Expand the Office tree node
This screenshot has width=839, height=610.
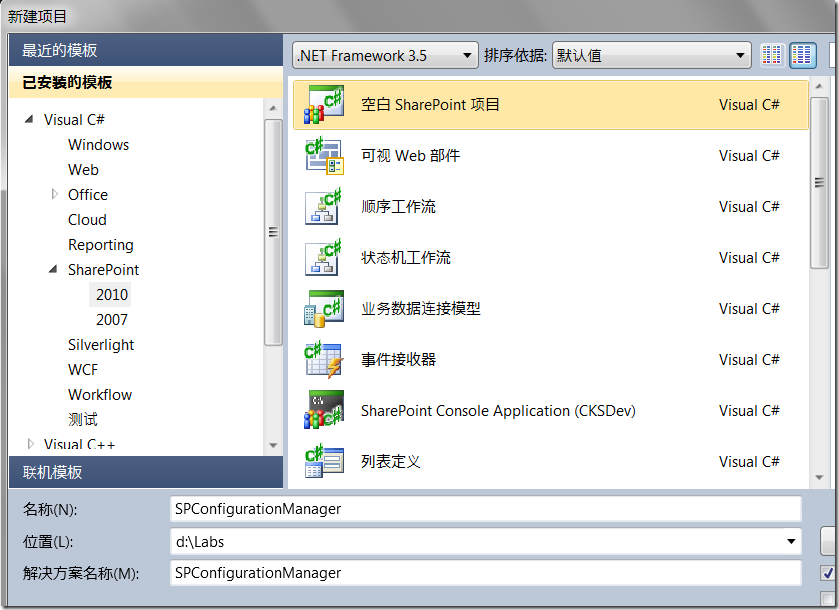(x=54, y=194)
